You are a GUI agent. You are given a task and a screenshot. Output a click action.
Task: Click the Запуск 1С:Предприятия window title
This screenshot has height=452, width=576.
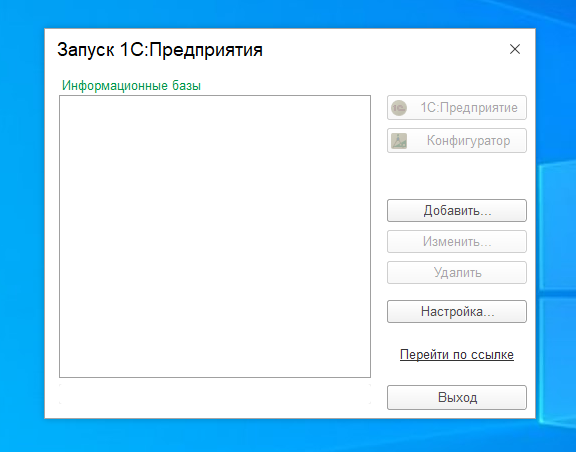(x=160, y=50)
